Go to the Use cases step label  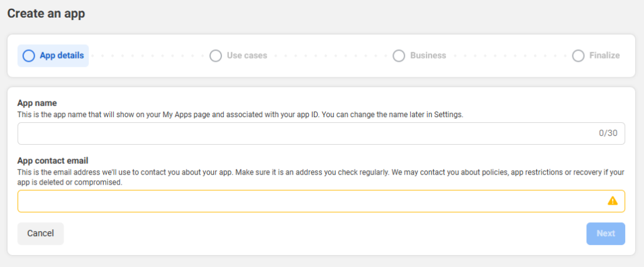click(247, 55)
